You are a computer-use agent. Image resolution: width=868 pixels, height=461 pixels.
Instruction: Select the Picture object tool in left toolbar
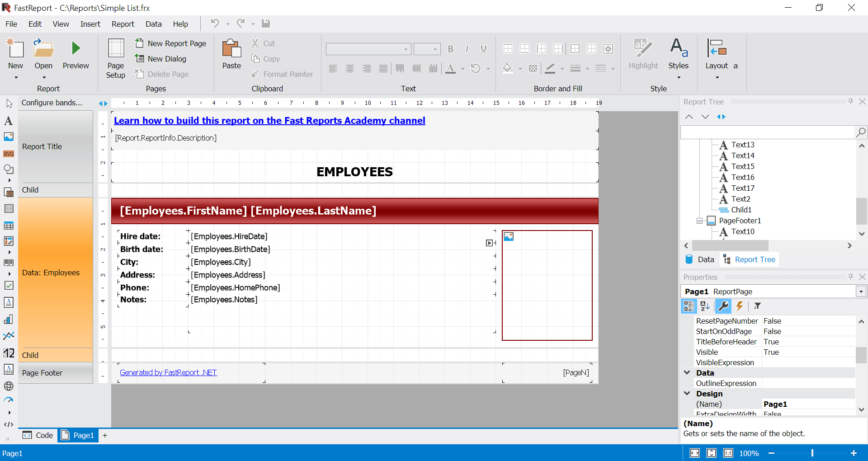click(9, 136)
